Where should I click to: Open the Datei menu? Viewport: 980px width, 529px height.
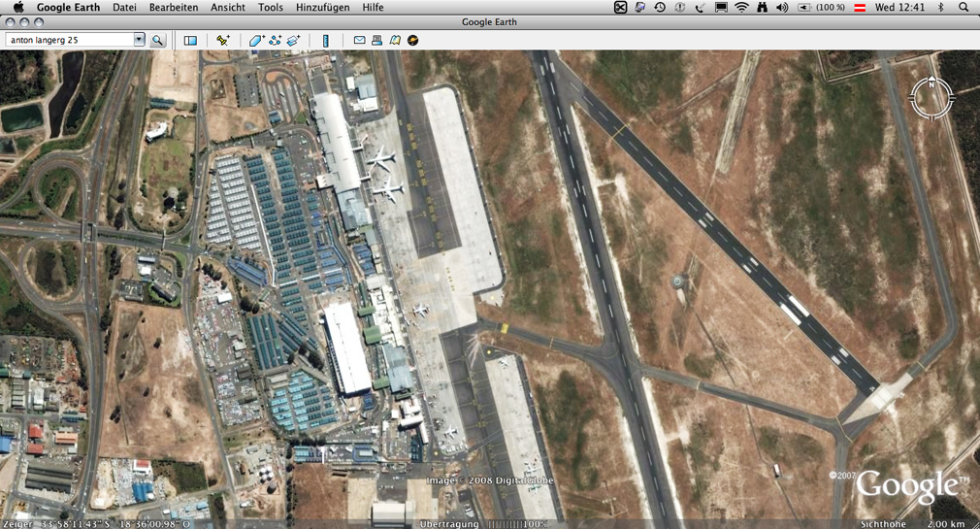(124, 7)
